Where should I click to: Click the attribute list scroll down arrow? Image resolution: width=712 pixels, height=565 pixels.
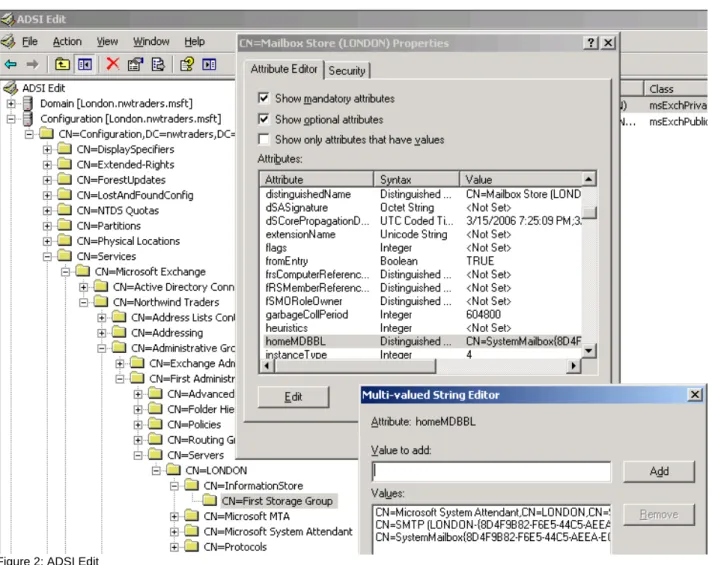589,350
